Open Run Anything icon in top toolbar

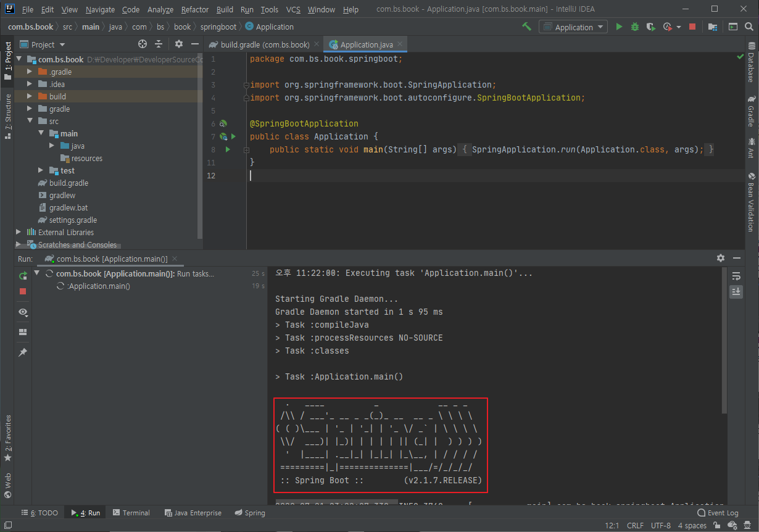(x=732, y=27)
